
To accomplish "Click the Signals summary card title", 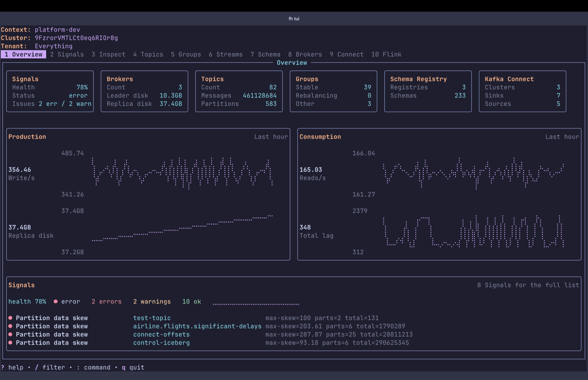I will coord(25,79).
